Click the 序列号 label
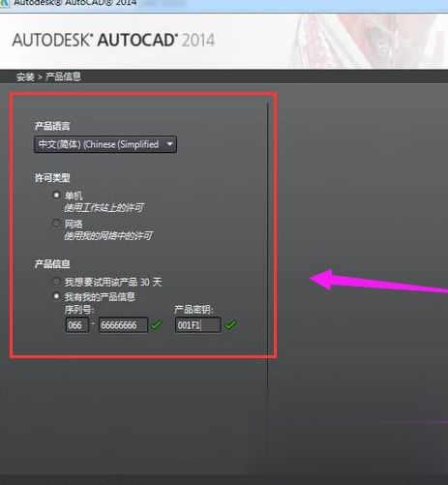 tap(79, 310)
